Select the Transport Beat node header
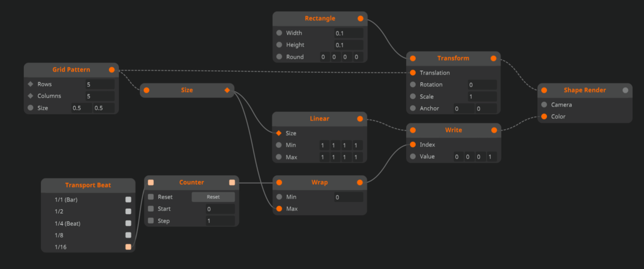The image size is (644, 269). [x=88, y=185]
